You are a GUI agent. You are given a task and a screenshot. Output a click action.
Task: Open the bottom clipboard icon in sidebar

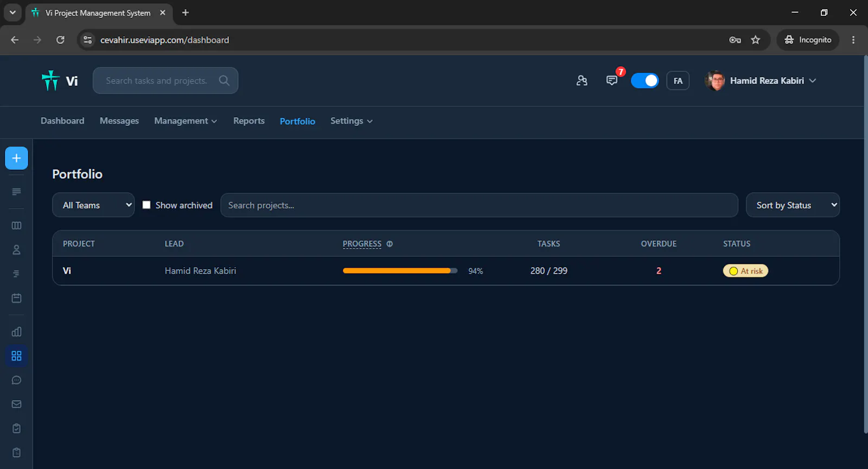16,452
